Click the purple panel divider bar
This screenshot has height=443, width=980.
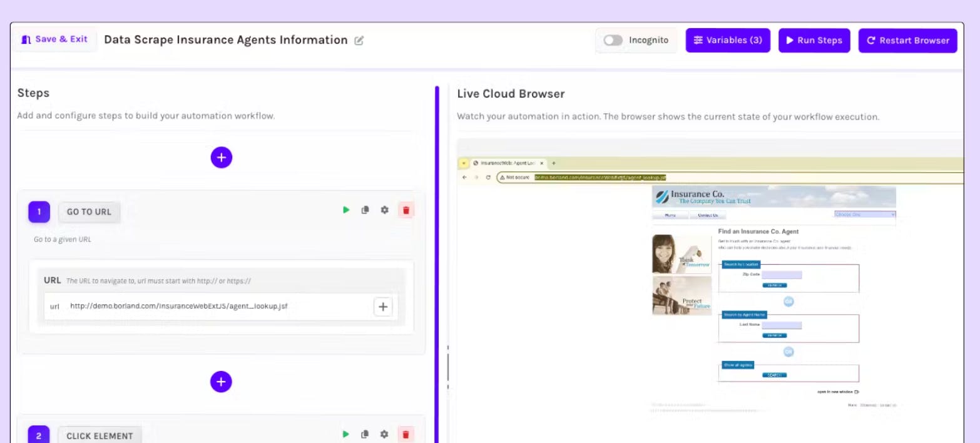[437, 264]
